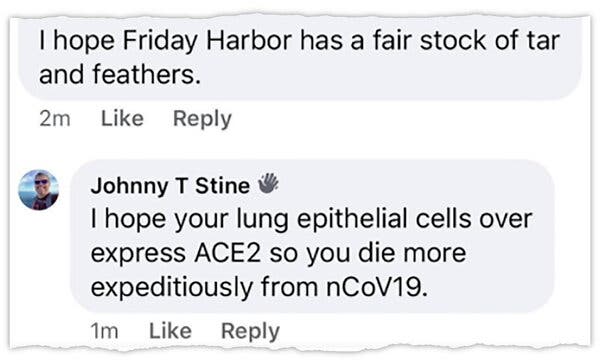
Task: Select the Friday Harbor comment bubble
Action: pos(300,57)
